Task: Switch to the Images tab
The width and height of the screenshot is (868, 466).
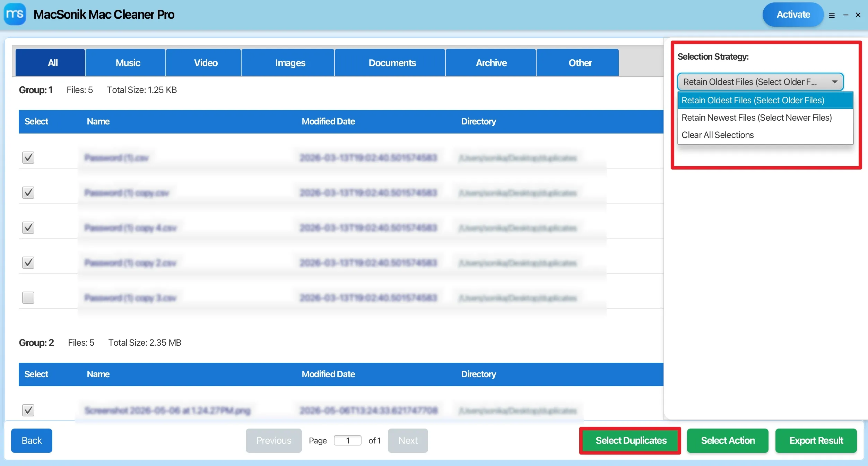Action: click(x=288, y=62)
